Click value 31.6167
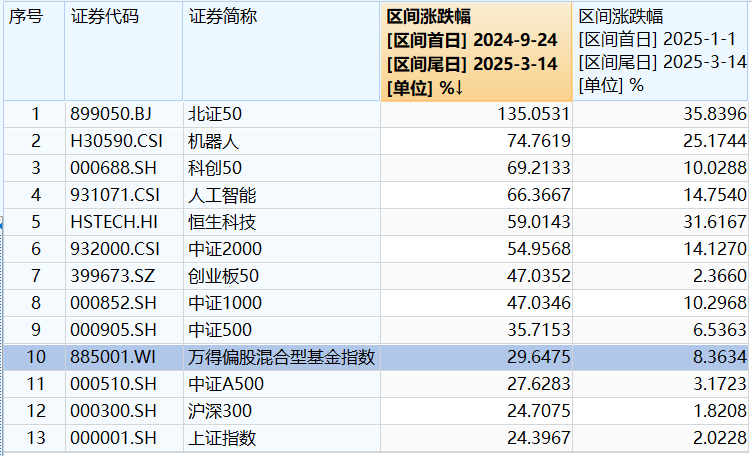This screenshot has width=752, height=456. coord(715,222)
